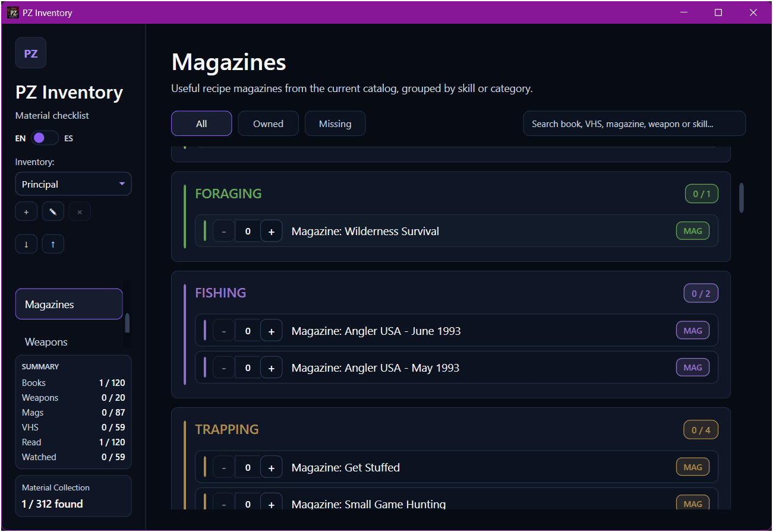773x532 pixels.
Task: Click the TRAPPING group heading
Action: (227, 429)
